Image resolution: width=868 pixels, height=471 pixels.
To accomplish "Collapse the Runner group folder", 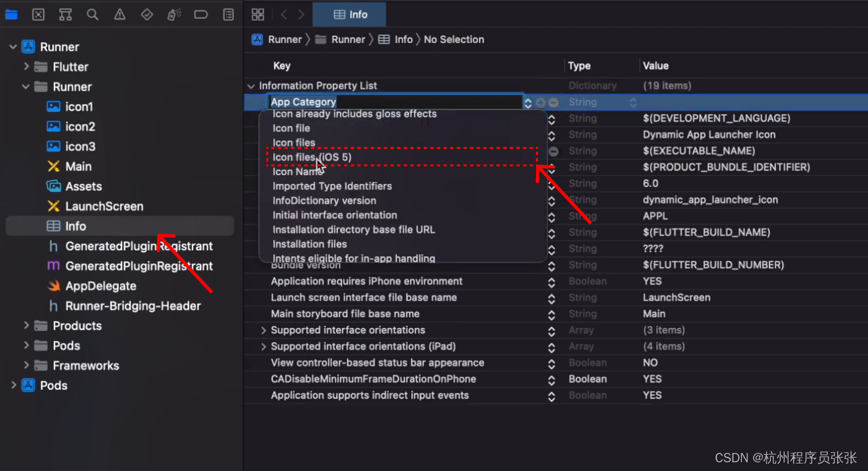I will (x=26, y=87).
